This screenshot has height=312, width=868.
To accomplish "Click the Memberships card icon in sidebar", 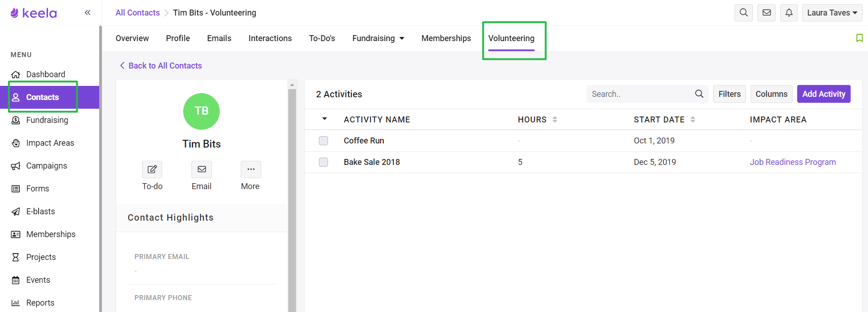I will pyautogui.click(x=16, y=234).
